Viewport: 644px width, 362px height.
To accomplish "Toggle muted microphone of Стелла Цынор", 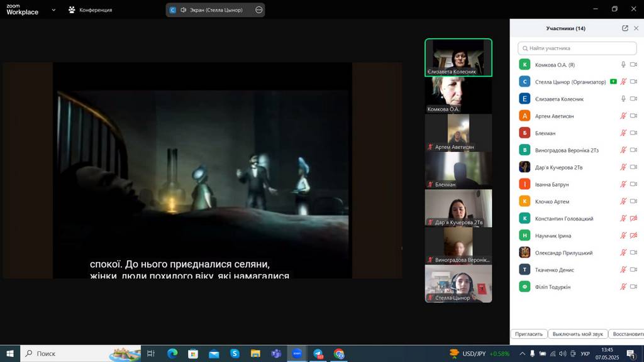I will [623, 82].
